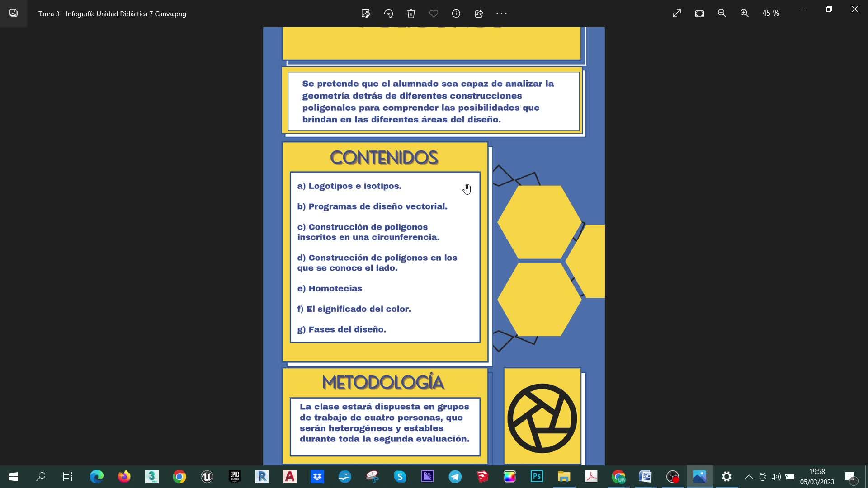The width and height of the screenshot is (868, 488).
Task: Toggle the volume speaker tray icon
Action: tap(776, 477)
